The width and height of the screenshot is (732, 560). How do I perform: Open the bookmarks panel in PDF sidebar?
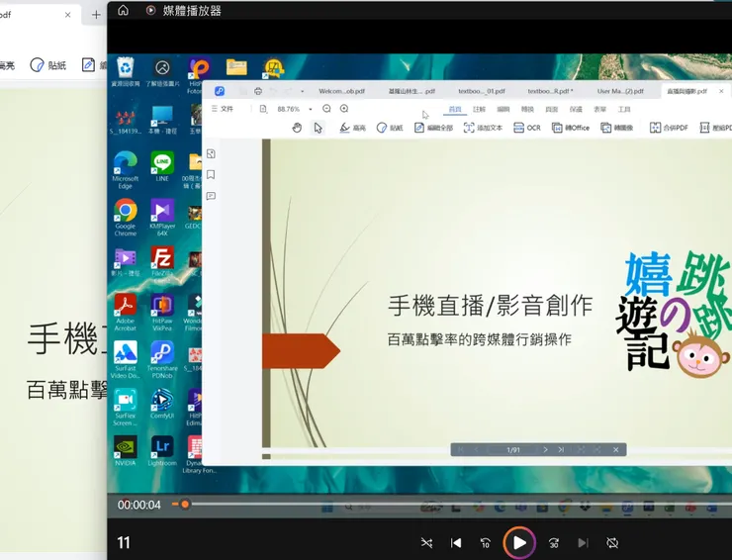[x=211, y=175]
